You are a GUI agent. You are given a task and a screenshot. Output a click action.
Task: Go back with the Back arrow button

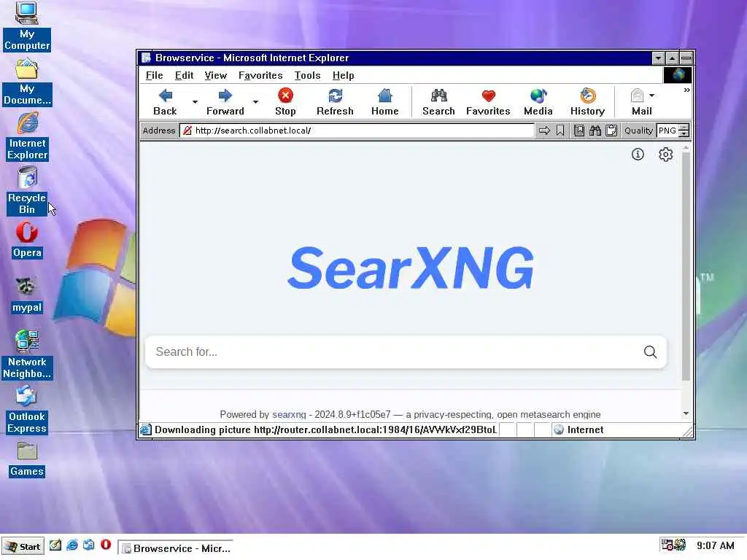[x=165, y=102]
